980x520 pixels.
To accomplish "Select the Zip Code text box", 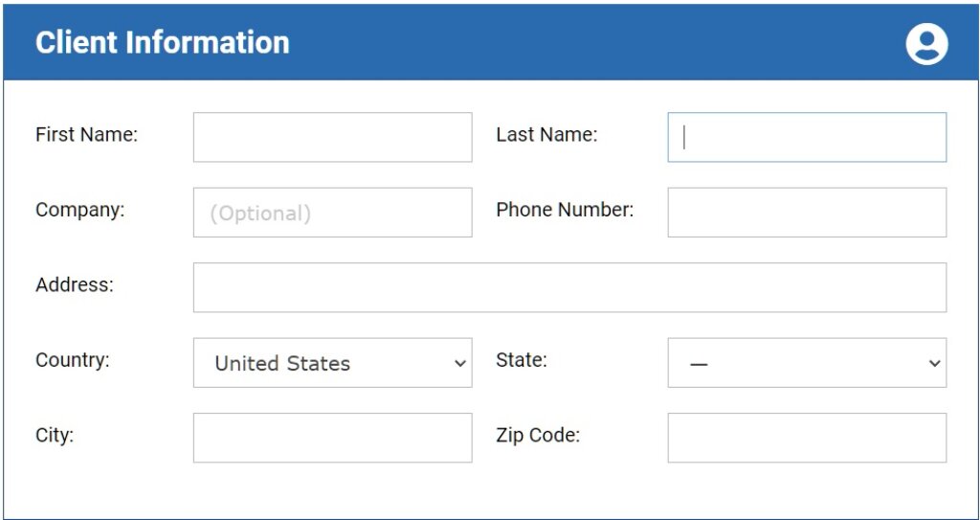I will click(x=807, y=438).
